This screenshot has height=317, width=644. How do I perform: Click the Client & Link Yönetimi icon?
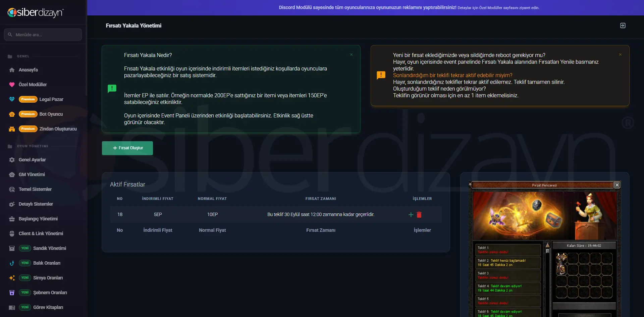[x=12, y=233]
